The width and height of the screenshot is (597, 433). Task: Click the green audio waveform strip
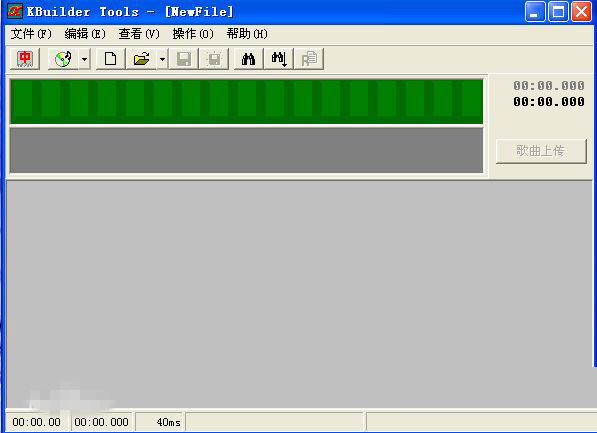coord(247,101)
